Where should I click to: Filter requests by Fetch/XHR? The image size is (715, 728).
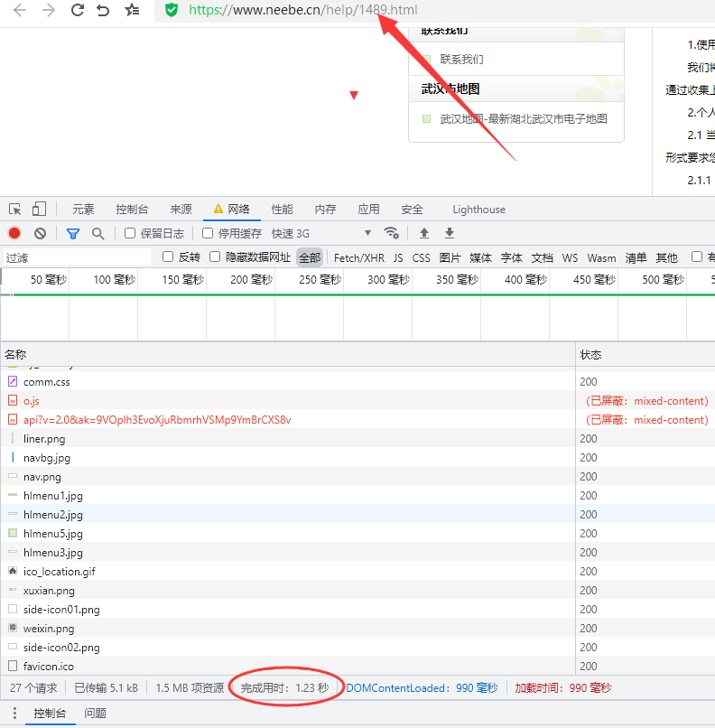pyautogui.click(x=358, y=257)
